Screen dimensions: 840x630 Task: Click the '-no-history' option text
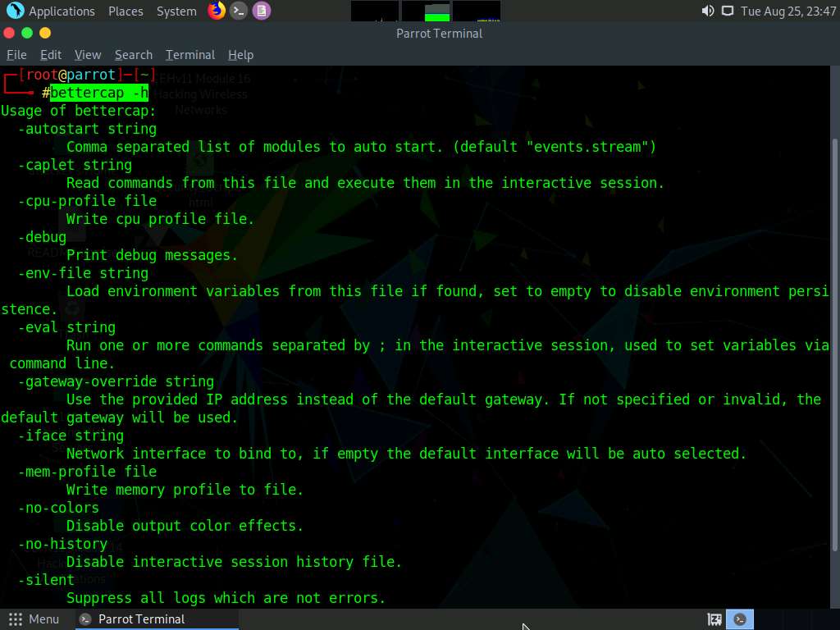pyautogui.click(x=62, y=544)
